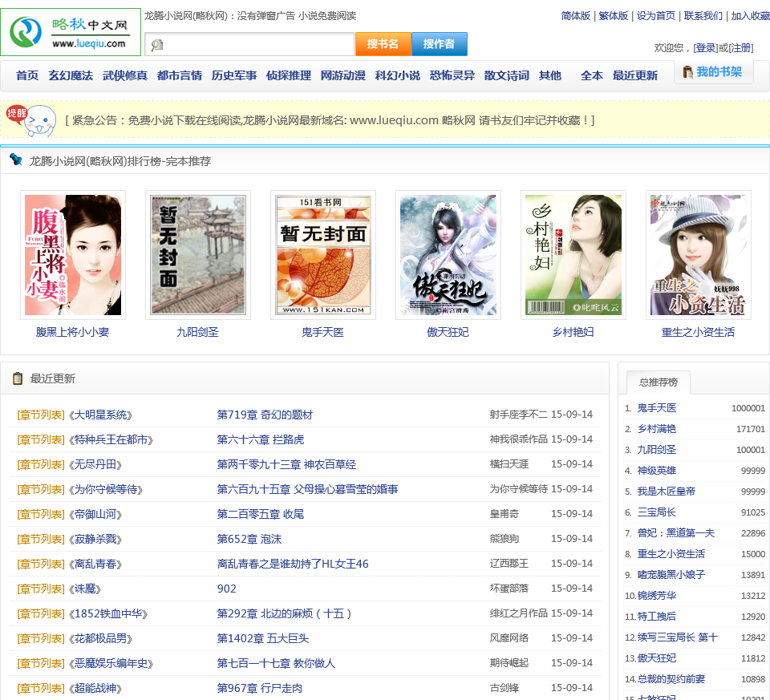
Task: Open chapter 902 of 诛魔
Action: 227,589
